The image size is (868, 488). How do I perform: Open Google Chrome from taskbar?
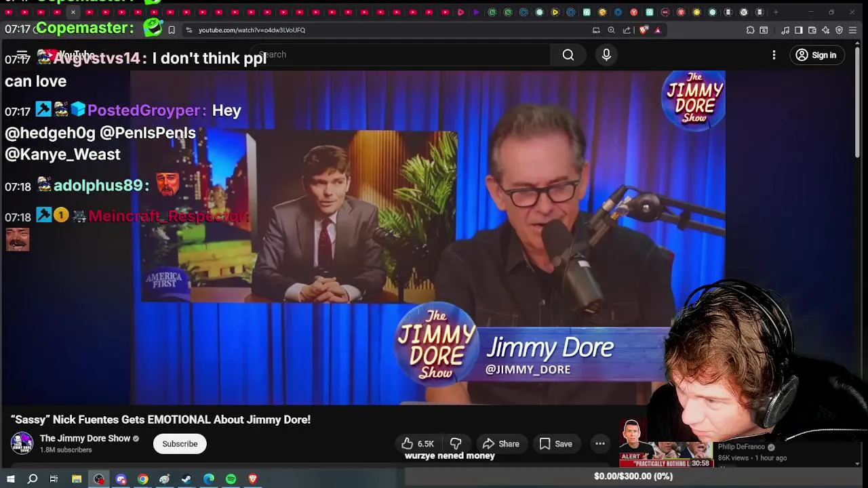click(x=142, y=479)
